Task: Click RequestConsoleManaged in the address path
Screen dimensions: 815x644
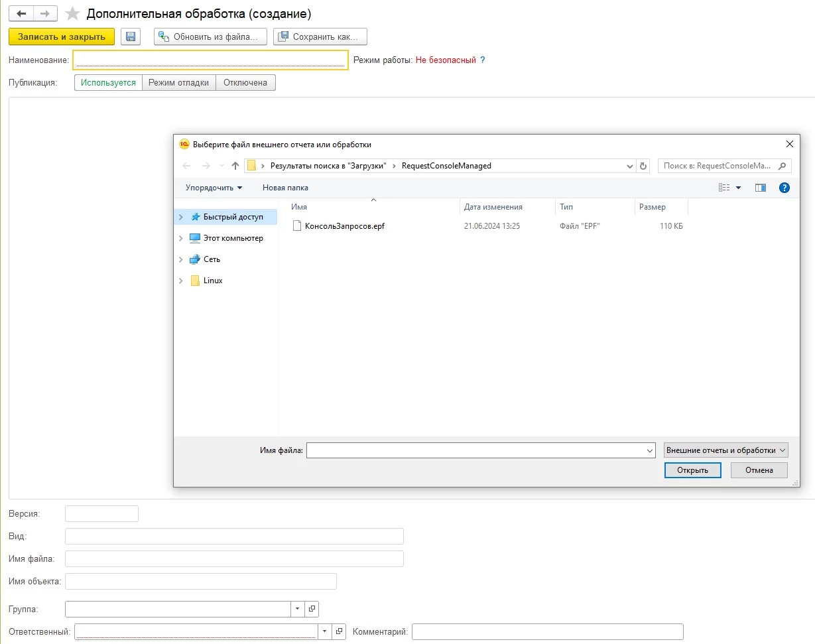Action: click(x=446, y=166)
